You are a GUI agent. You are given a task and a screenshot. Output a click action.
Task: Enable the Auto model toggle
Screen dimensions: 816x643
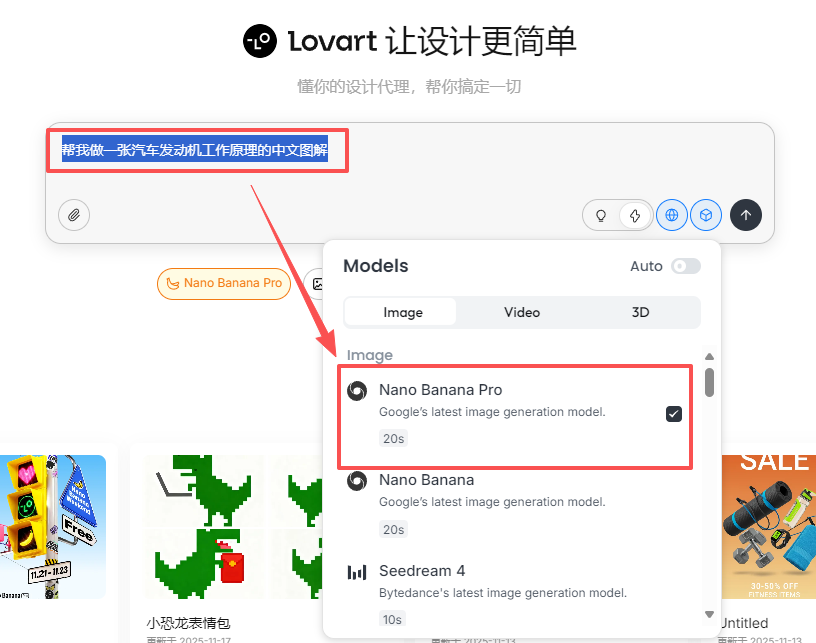(686, 266)
